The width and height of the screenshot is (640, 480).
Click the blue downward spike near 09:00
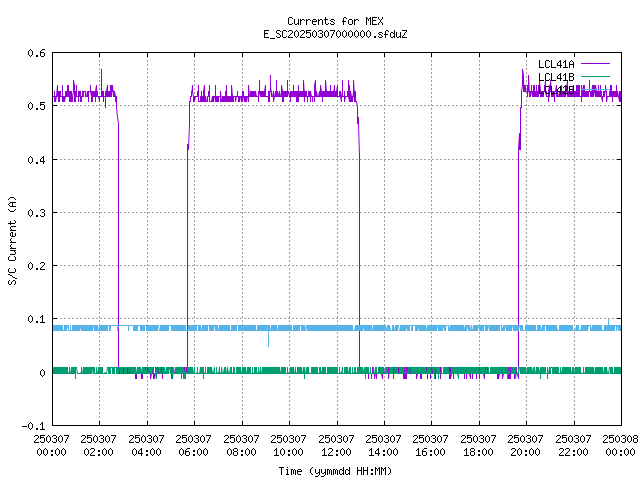point(268,339)
